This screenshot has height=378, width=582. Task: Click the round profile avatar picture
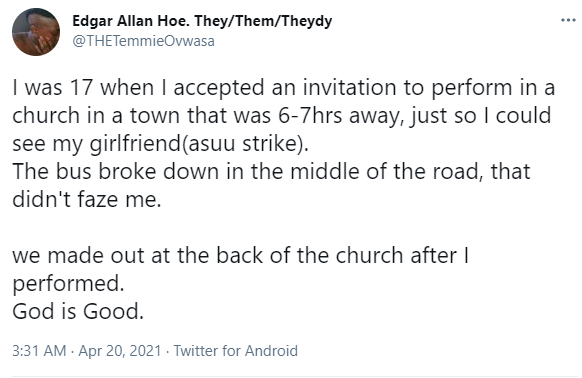(x=36, y=32)
